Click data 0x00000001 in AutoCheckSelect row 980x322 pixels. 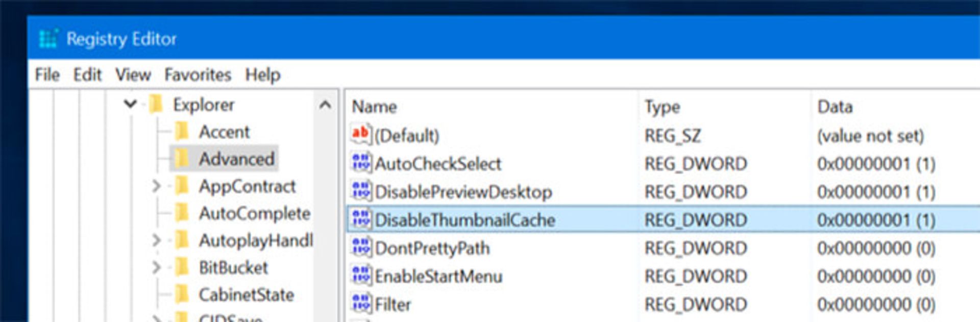click(876, 164)
